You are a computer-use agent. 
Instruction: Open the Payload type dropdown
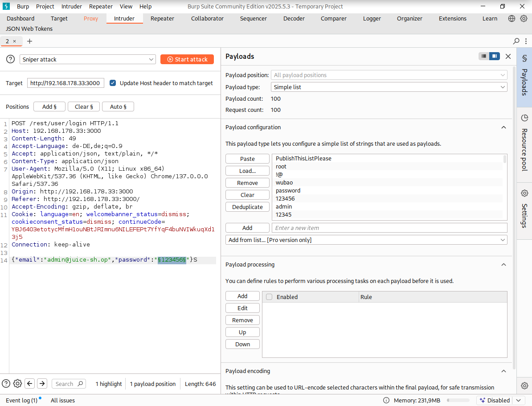[389, 87]
